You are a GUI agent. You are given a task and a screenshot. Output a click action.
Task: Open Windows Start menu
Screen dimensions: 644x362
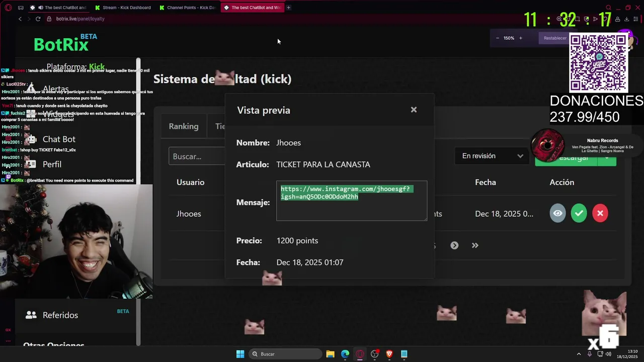click(240, 354)
